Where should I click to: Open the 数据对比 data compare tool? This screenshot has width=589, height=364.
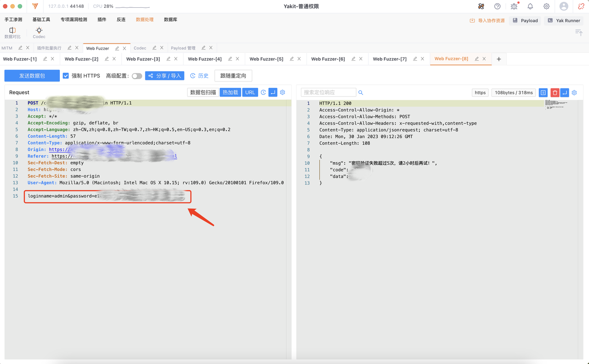point(12,33)
